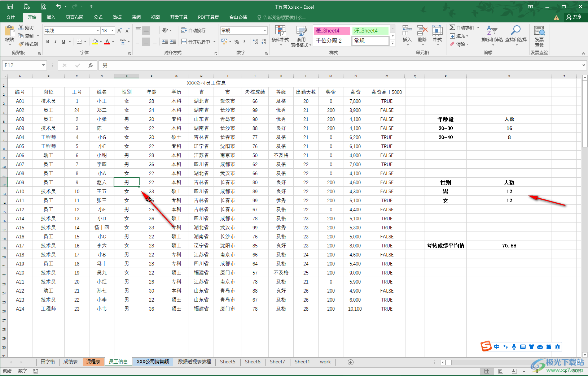Image resolution: width=588 pixels, height=376 pixels.
Task: Align cell text to the left
Action: pyautogui.click(x=138, y=42)
